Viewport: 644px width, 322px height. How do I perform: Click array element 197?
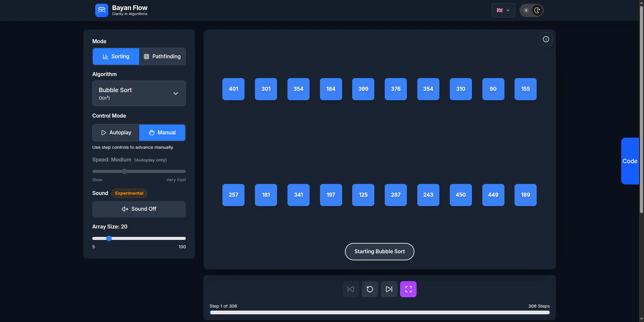(x=331, y=195)
